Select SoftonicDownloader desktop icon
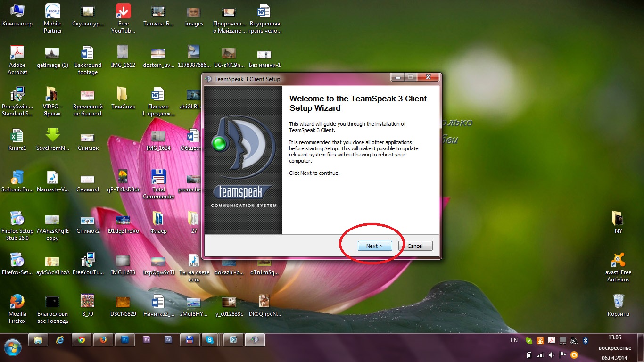The height and width of the screenshot is (362, 644). coord(17,181)
